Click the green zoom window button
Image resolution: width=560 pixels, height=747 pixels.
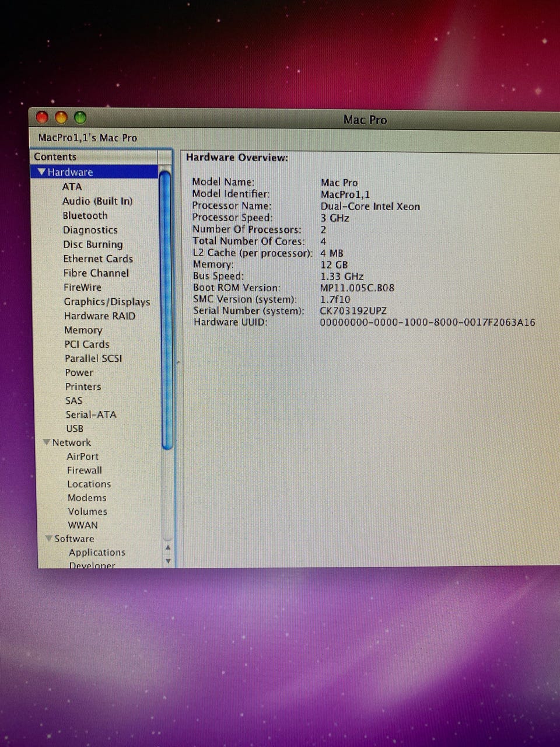click(80, 118)
